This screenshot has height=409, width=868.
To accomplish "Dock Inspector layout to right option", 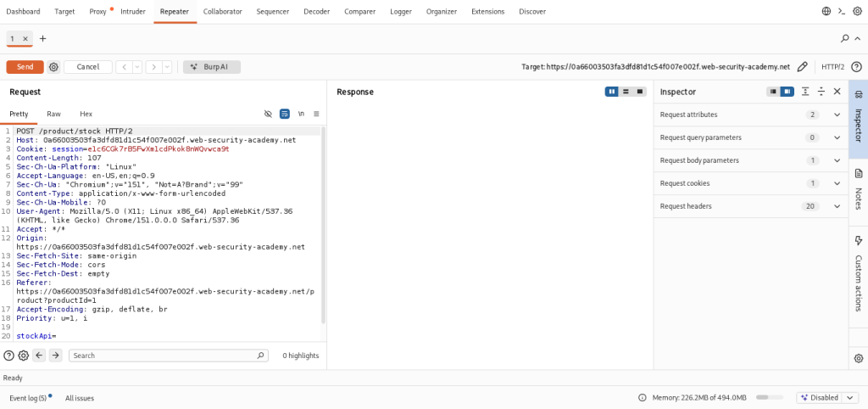I will click(x=787, y=92).
